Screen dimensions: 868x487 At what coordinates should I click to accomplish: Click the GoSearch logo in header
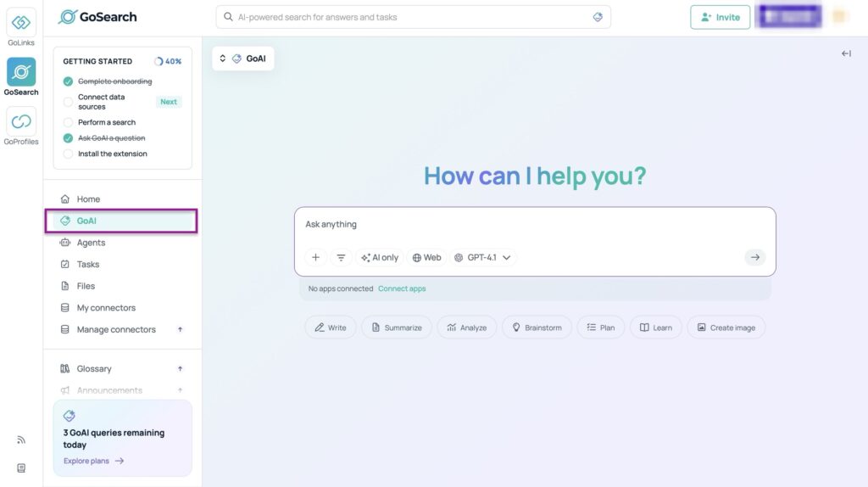(97, 17)
